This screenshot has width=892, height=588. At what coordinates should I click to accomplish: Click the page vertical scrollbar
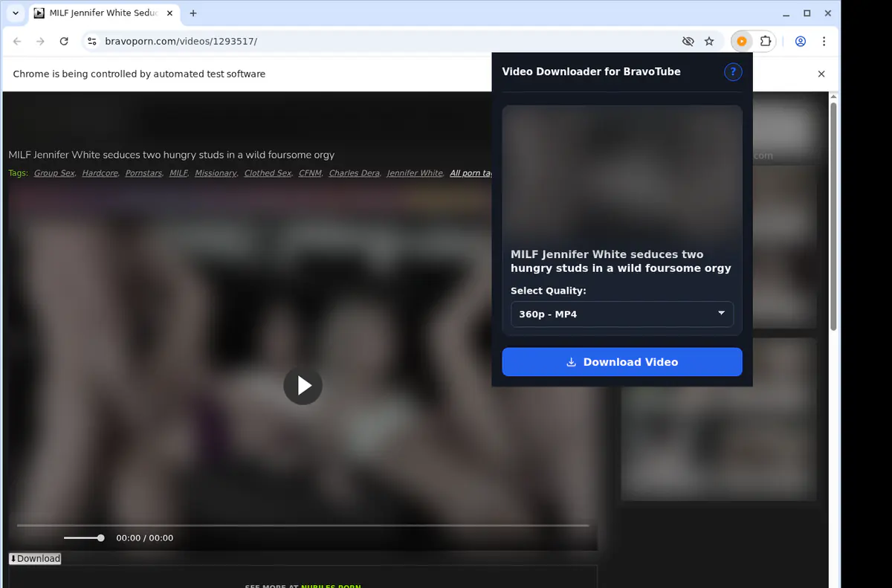click(833, 216)
